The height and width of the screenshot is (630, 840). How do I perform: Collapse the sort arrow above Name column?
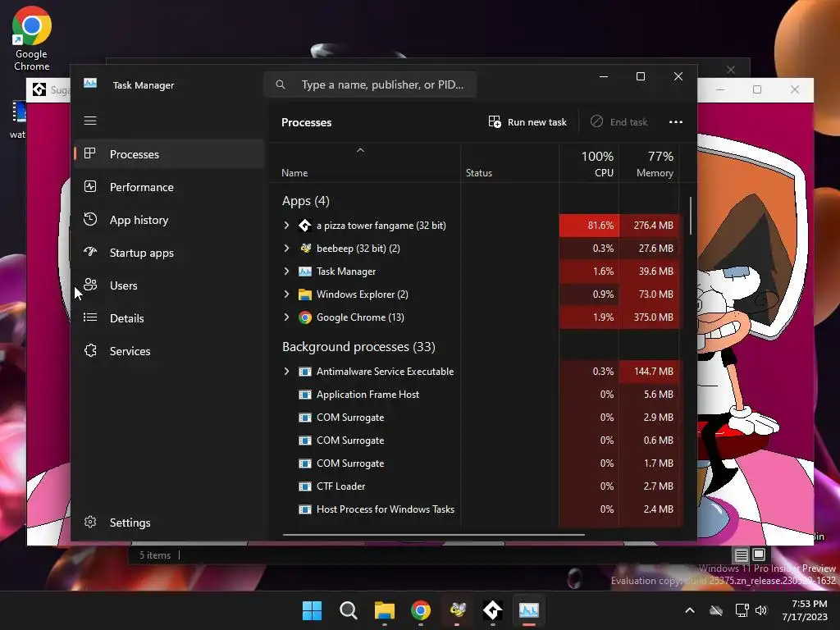[361, 151]
